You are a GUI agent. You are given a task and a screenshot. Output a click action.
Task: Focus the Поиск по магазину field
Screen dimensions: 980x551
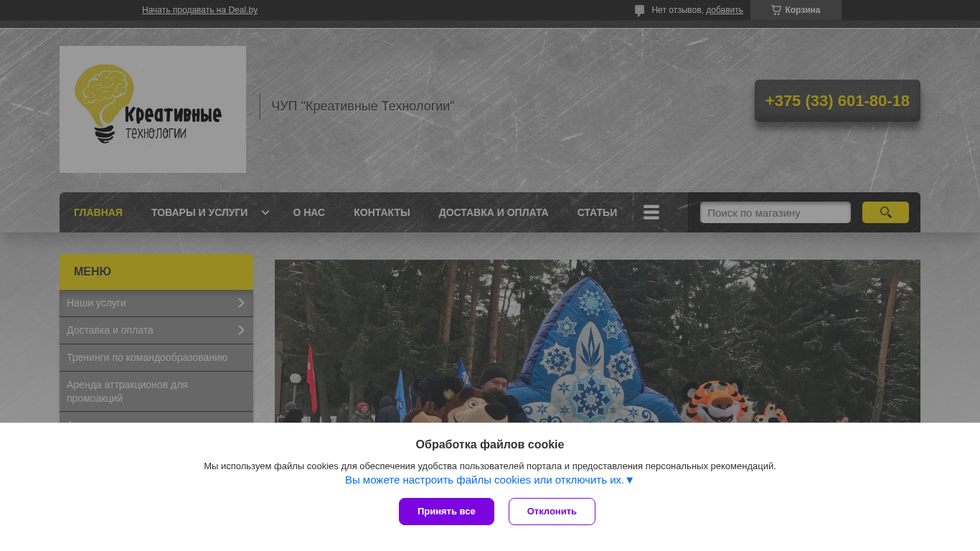pos(776,212)
